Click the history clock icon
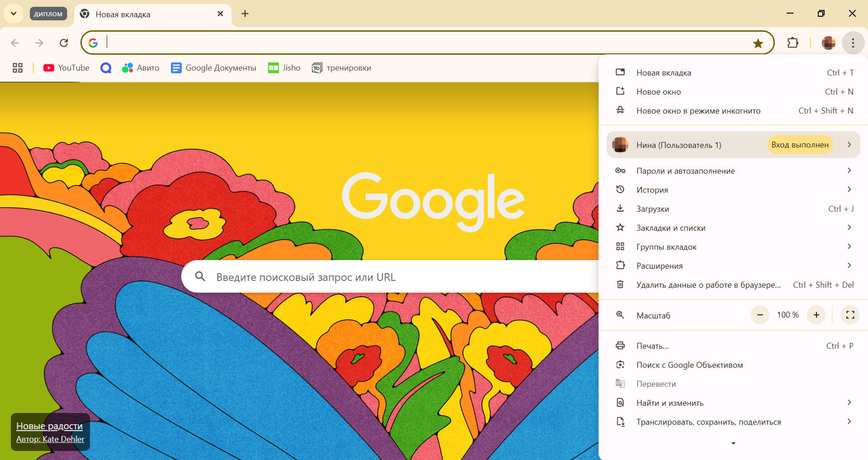The image size is (868, 460). tap(620, 190)
